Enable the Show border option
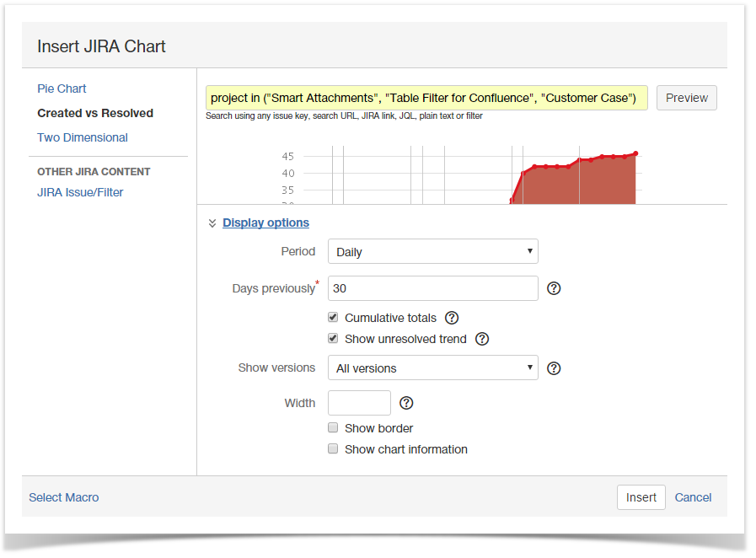The width and height of the screenshot is (756, 558). pyautogui.click(x=333, y=427)
